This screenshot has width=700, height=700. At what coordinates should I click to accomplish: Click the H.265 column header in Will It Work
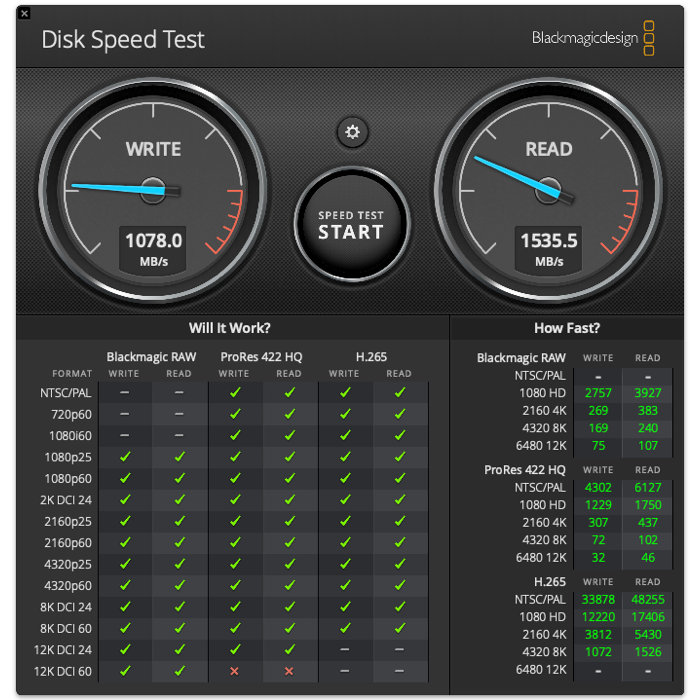click(371, 357)
